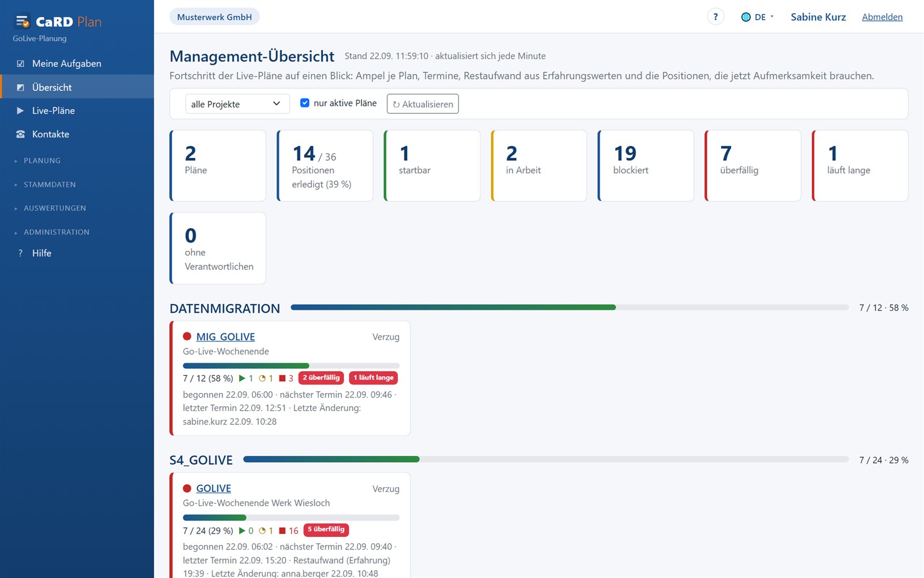Click the 19 blockiert summary card
The width and height of the screenshot is (924, 578).
(x=646, y=166)
